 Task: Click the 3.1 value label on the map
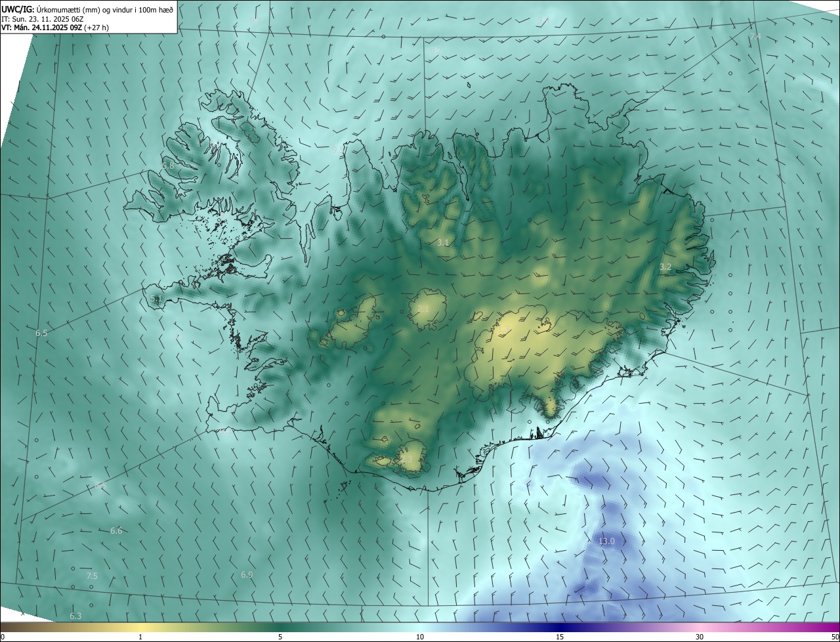point(443,242)
